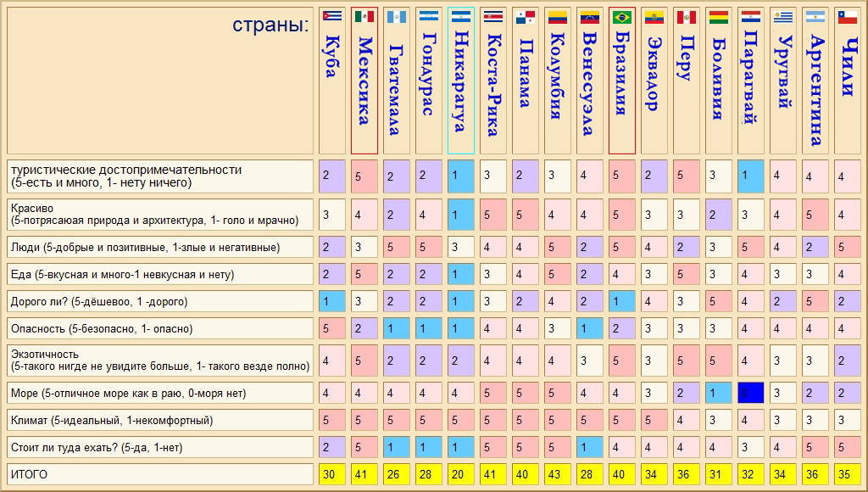
Task: Open the Коста-Рика country link
Action: [x=493, y=85]
